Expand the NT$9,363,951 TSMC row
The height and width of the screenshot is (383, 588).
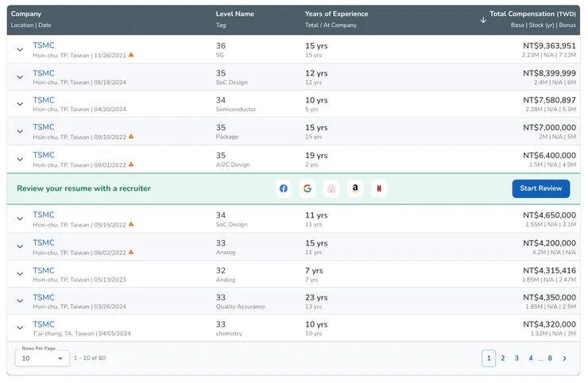(x=20, y=49)
